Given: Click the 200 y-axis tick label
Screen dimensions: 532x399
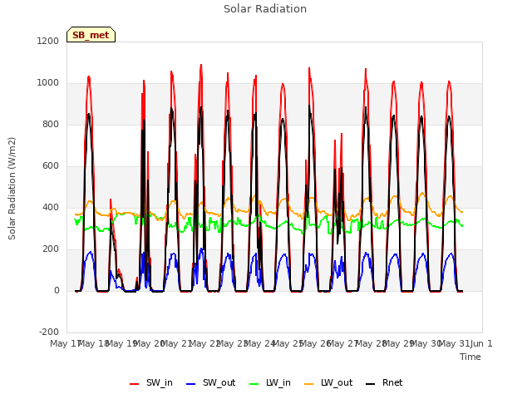Looking at the screenshot, I should (x=51, y=249).
